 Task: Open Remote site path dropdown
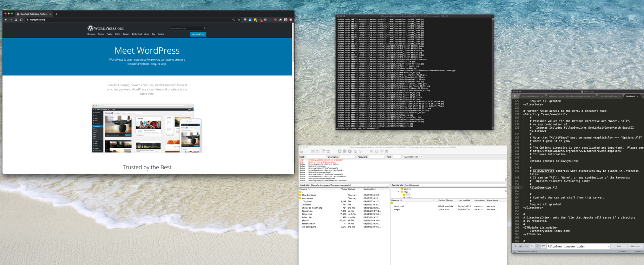point(505,185)
